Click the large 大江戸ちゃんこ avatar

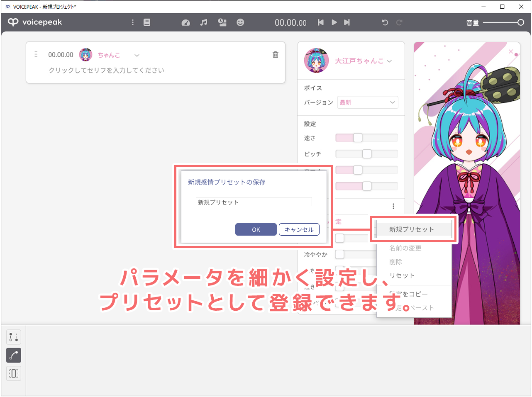(x=317, y=61)
